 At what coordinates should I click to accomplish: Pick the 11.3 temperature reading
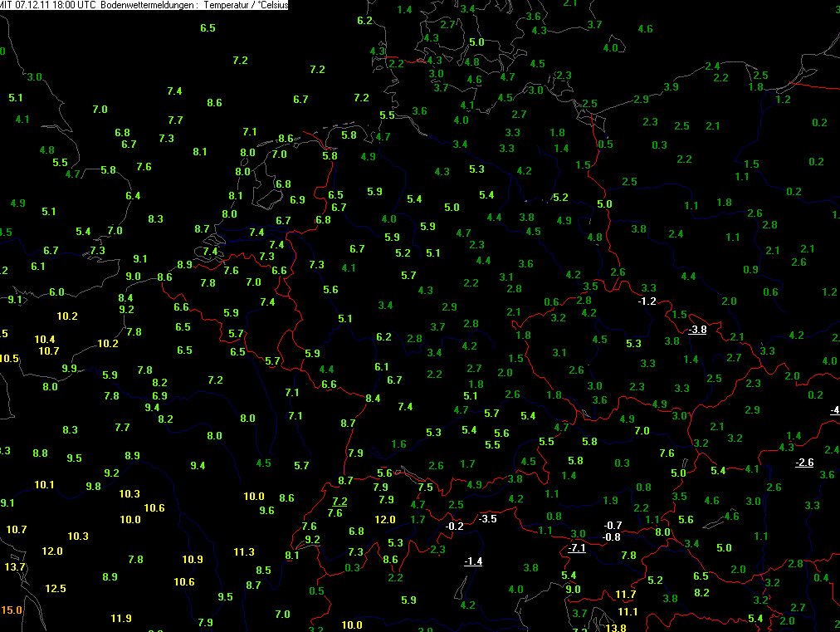tap(244, 551)
